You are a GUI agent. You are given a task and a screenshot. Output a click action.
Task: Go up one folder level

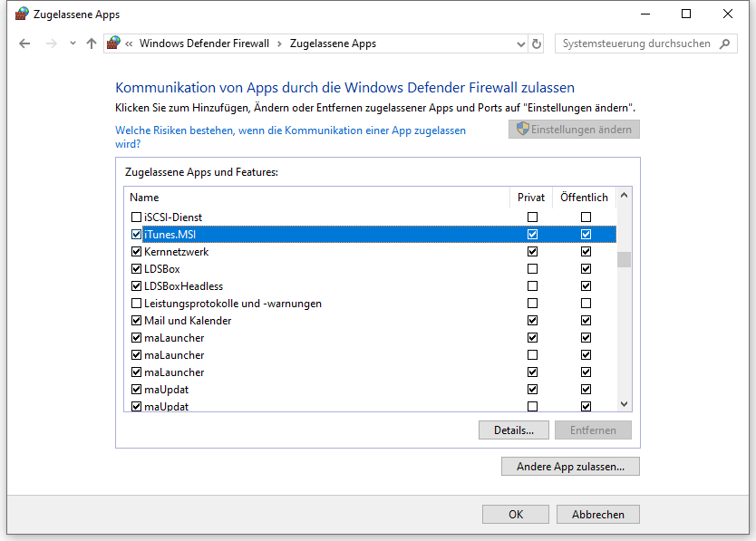[92, 43]
